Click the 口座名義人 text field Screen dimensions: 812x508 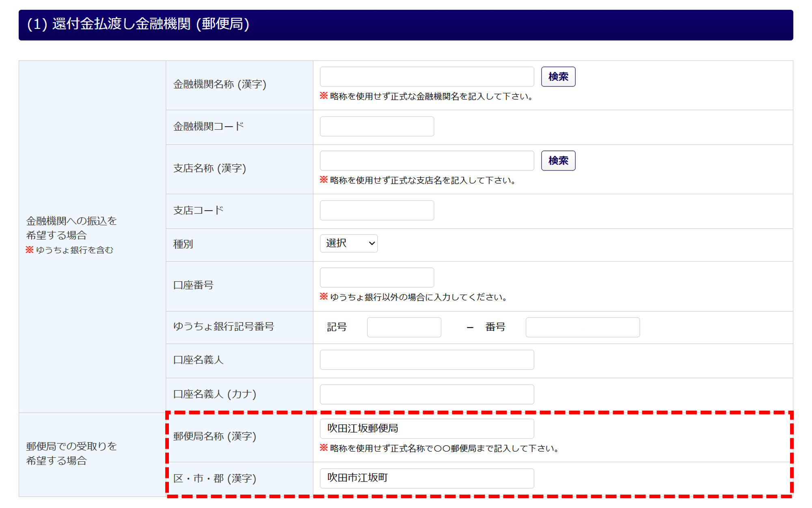pyautogui.click(x=426, y=360)
